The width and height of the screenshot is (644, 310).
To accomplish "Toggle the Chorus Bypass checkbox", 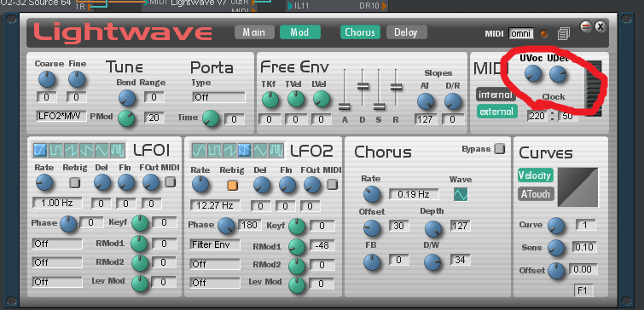I will click(500, 149).
